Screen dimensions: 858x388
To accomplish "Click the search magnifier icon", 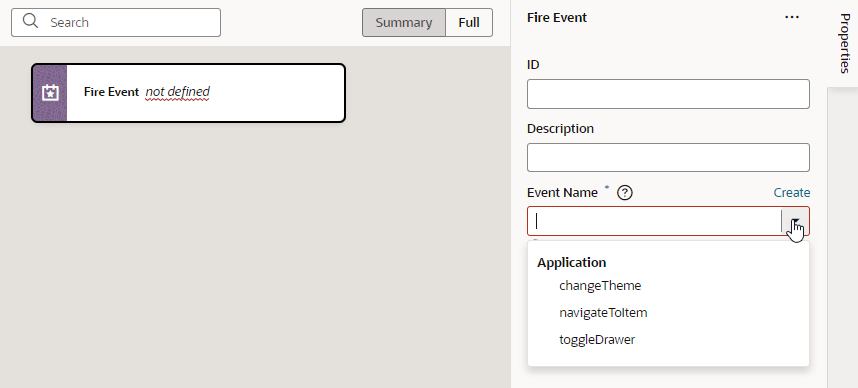I will [31, 22].
